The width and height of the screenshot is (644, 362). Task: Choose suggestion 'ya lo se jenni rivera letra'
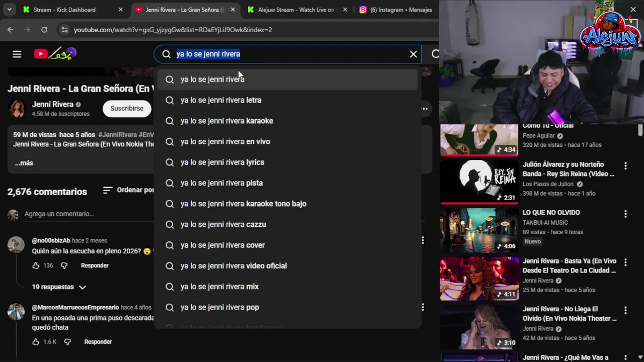[287, 100]
